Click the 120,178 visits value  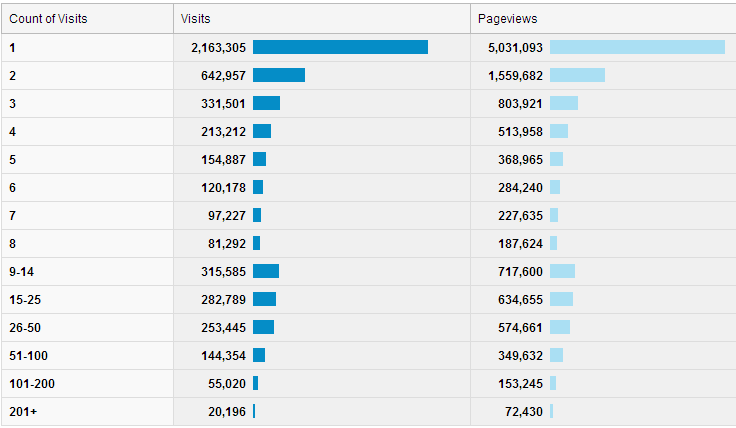[218, 187]
